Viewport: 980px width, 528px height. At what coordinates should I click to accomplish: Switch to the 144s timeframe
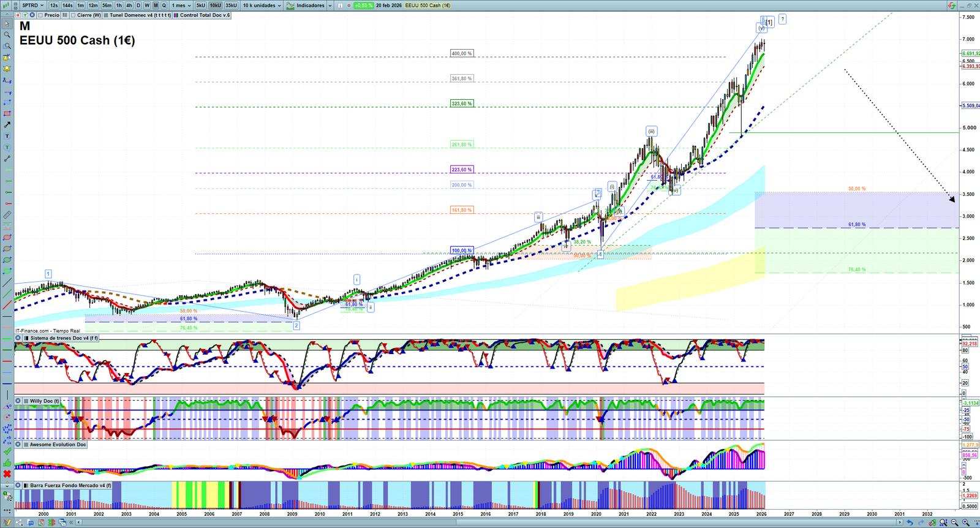click(67, 6)
